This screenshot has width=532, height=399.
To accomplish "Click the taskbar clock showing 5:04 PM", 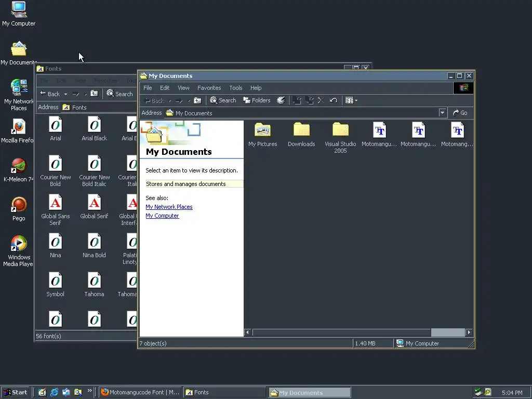I will pos(512,393).
